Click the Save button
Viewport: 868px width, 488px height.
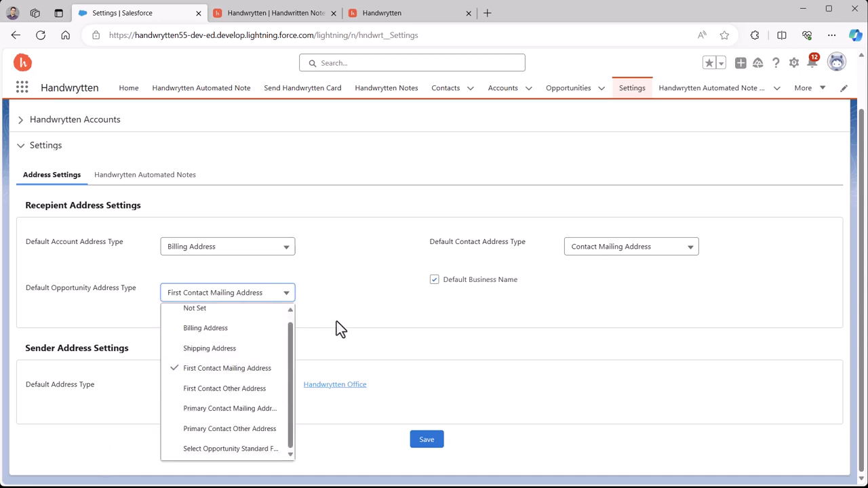pyautogui.click(x=427, y=439)
